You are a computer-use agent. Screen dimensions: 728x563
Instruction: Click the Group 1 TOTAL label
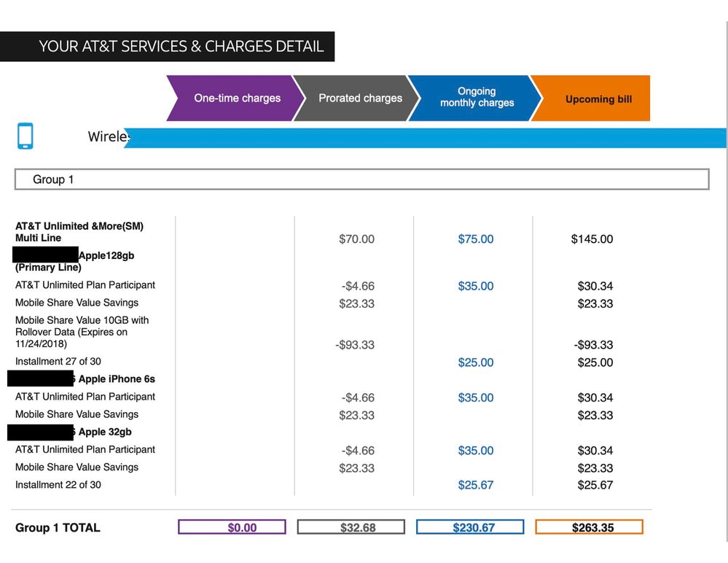click(58, 528)
